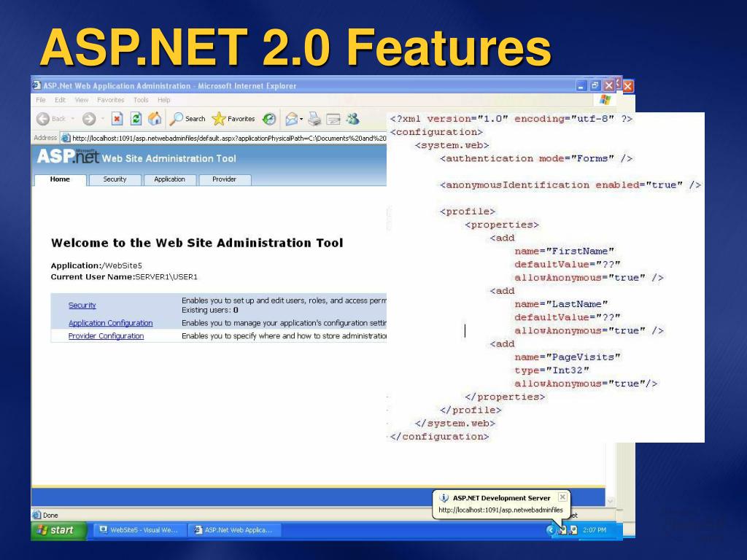This screenshot has width=747, height=560.
Task: Switch to the Application tab
Action: pos(169,179)
